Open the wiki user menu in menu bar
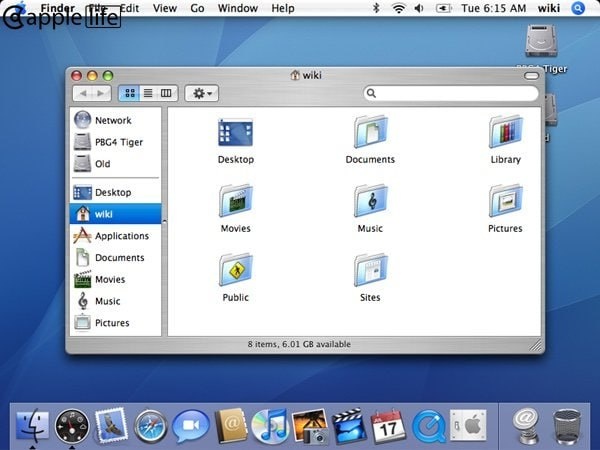This screenshot has width=600, height=450. click(549, 8)
